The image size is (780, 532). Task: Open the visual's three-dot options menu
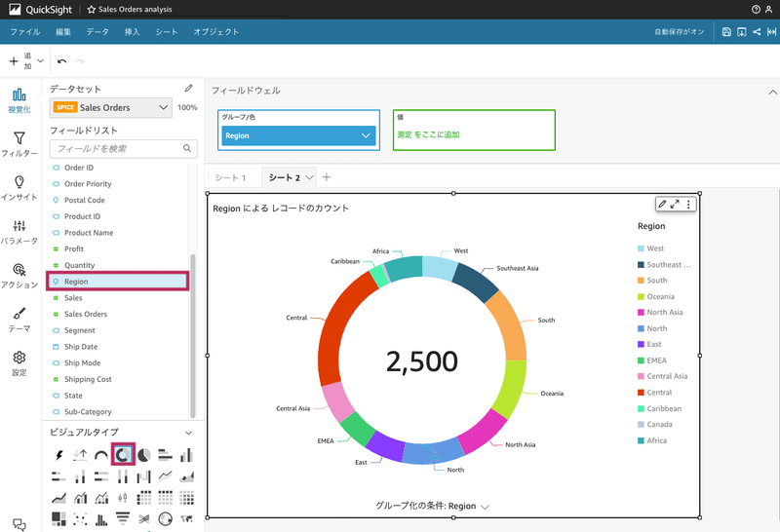point(688,205)
